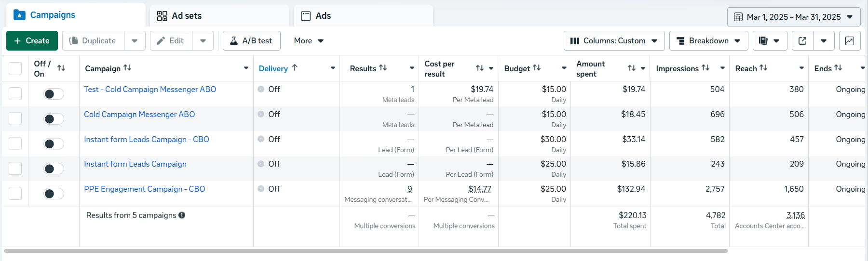Check the select-all campaigns header checkbox
This screenshot has height=261, width=868.
pos(15,68)
